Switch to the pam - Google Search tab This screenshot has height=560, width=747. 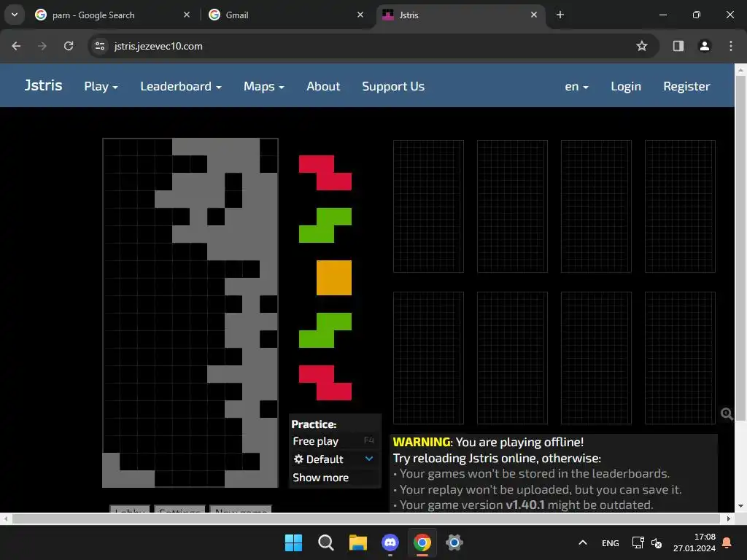pos(112,15)
